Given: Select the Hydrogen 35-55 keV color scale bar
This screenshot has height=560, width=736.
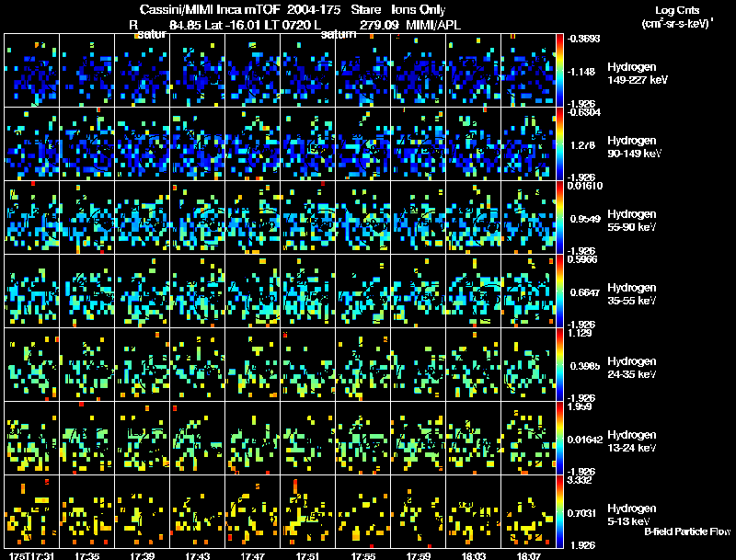Looking at the screenshot, I should coord(559,291).
